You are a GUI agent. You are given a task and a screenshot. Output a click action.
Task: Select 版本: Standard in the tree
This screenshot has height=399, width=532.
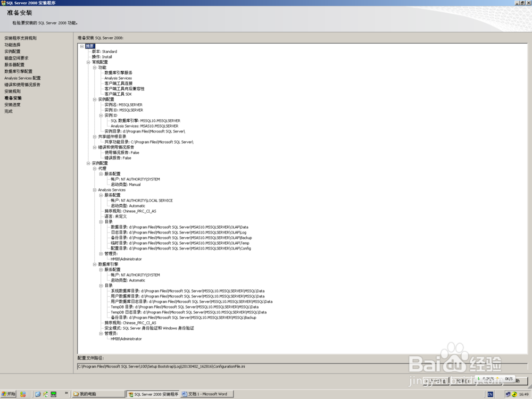(x=104, y=52)
